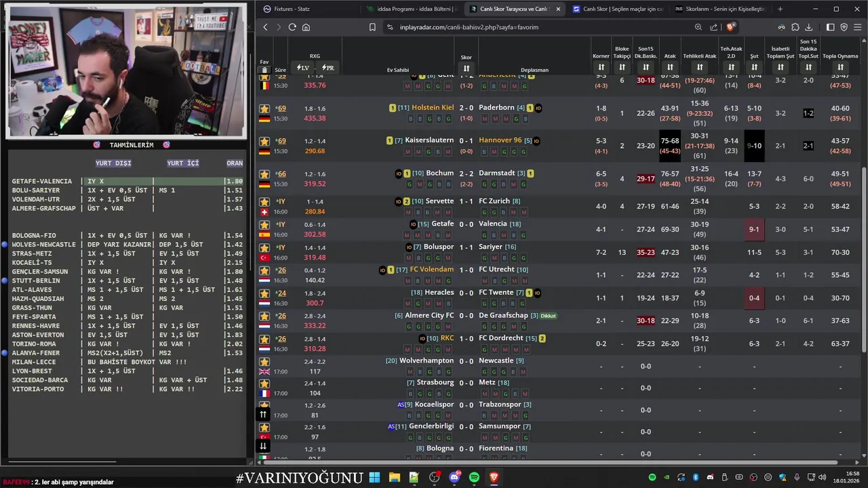Open browser extensions puzzle icon
This screenshot has width=868, height=488.
click(x=795, y=27)
